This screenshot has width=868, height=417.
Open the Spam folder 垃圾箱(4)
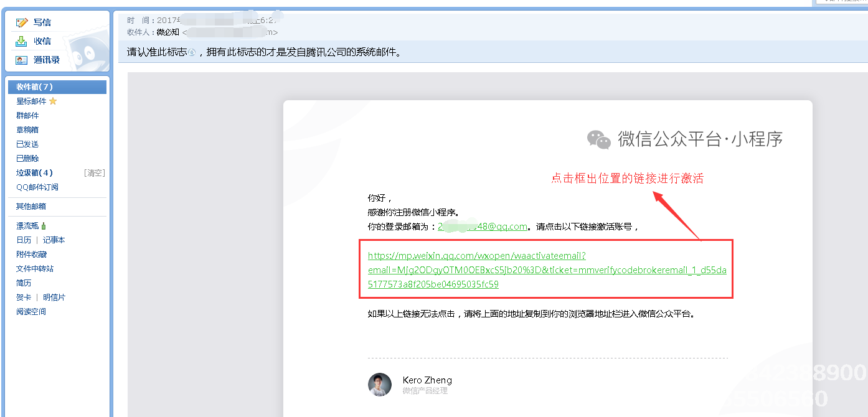[x=35, y=173]
